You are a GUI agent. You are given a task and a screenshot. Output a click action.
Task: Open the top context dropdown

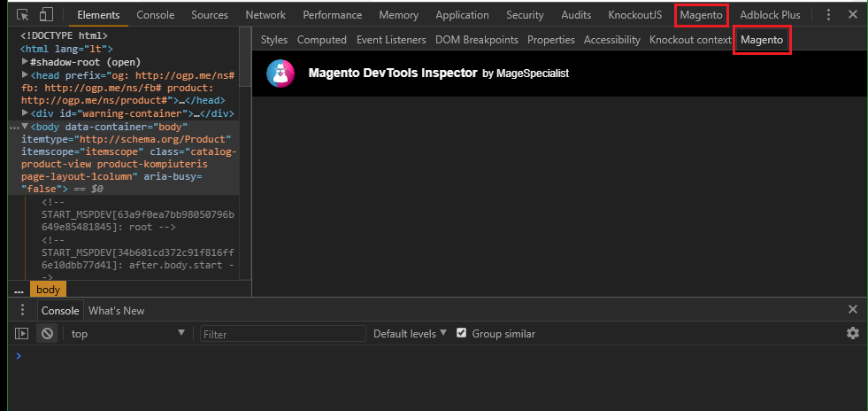[128, 333]
